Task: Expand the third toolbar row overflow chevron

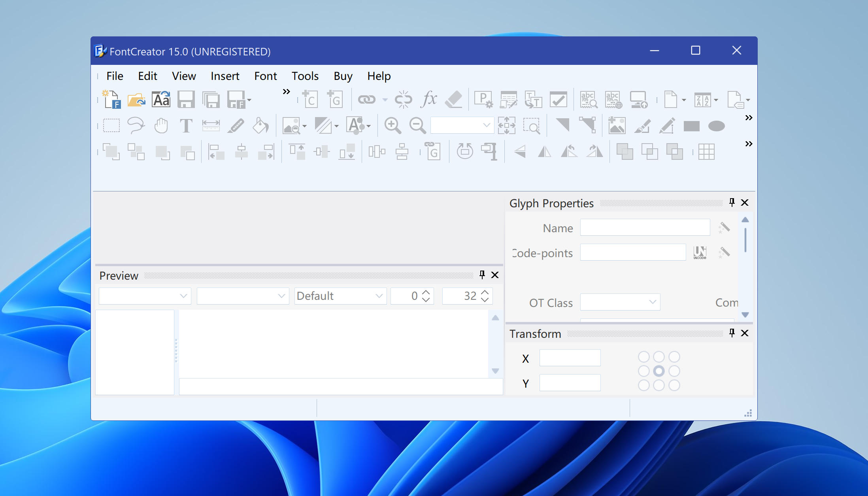Action: 749,144
